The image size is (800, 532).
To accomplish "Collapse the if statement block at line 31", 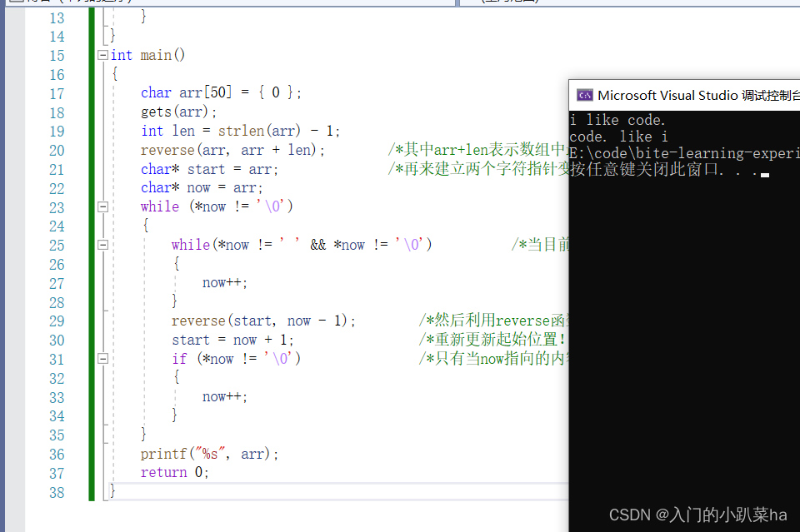I will (102, 358).
